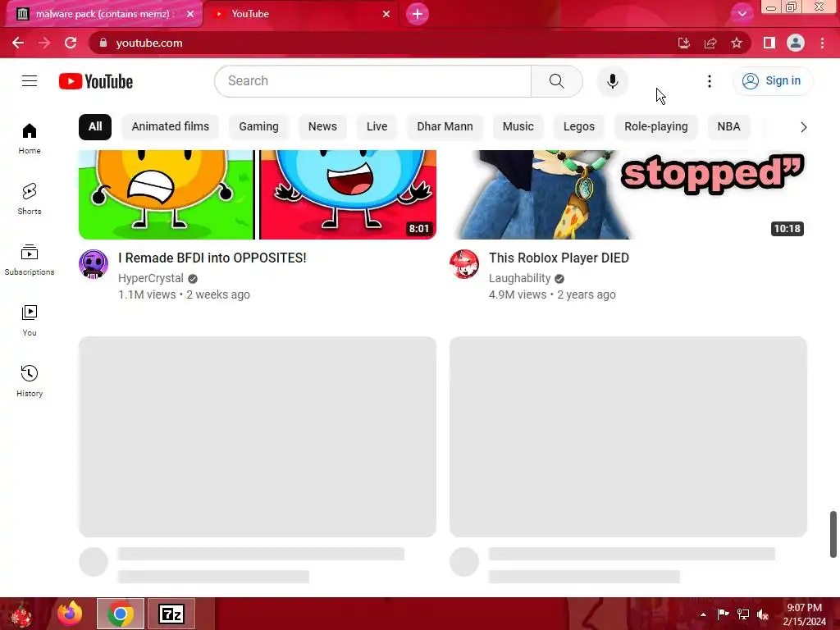Click the share page icon
The image size is (840, 630).
[x=710, y=43]
